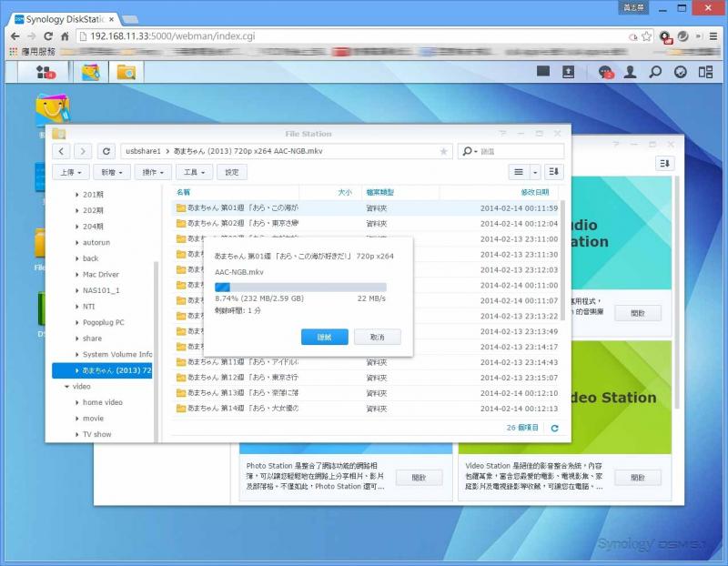Screen dimensions: 728x566
Task: Select the あまちゃん 第14週 folder row
Action: (x=367, y=409)
